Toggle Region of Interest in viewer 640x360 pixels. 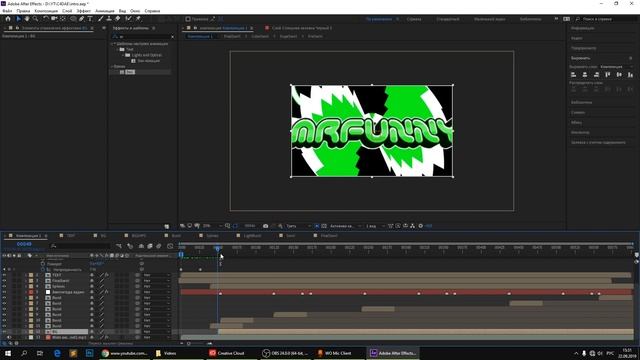(x=317, y=226)
